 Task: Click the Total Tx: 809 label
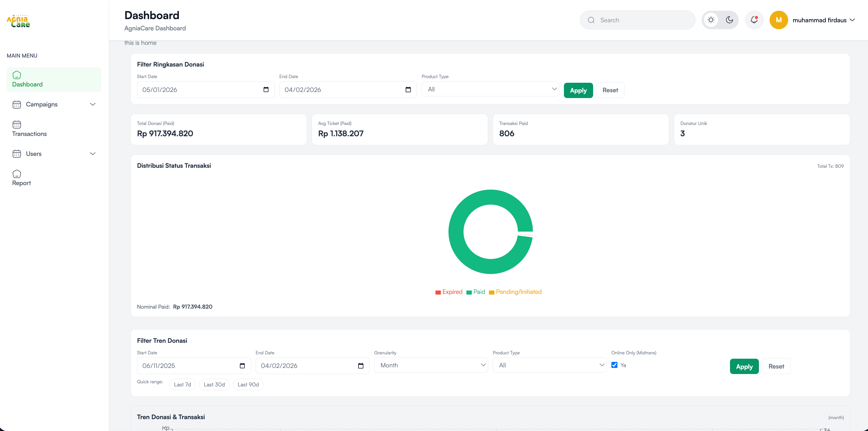830,166
